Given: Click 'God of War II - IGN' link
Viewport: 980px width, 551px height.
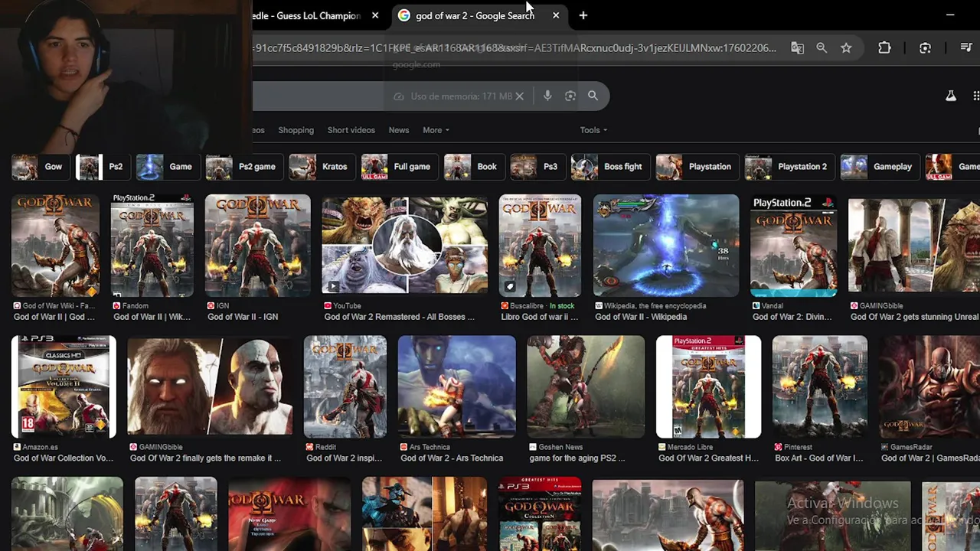Looking at the screenshot, I should 242,317.
